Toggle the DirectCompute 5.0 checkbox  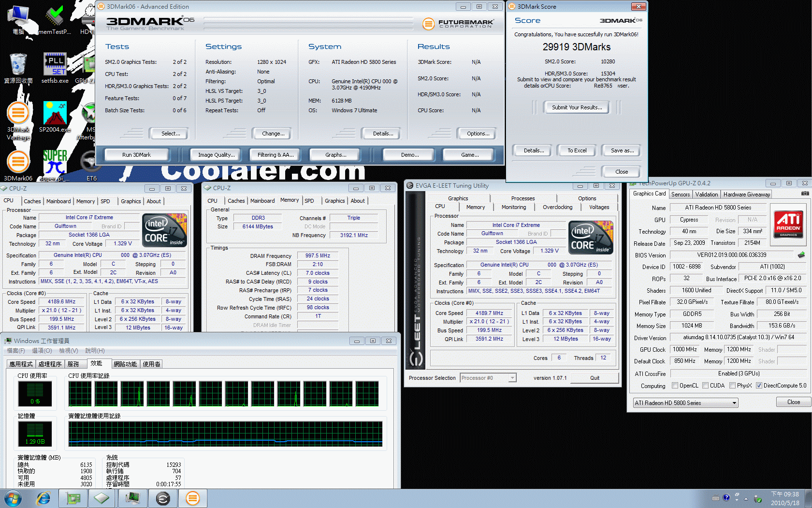pos(759,386)
